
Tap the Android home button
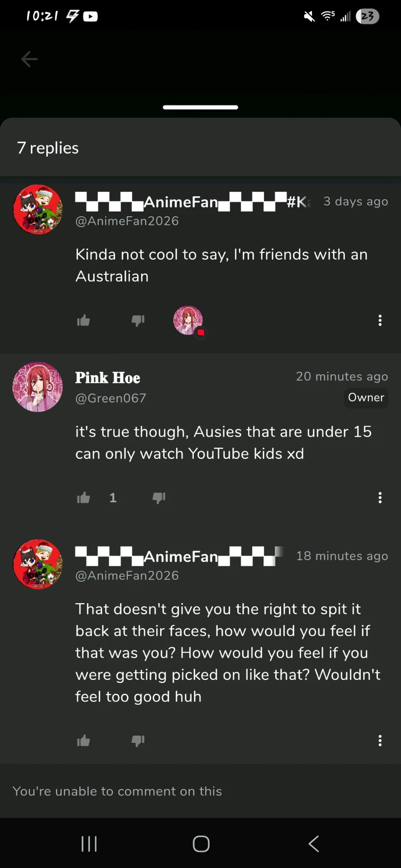[x=201, y=844]
